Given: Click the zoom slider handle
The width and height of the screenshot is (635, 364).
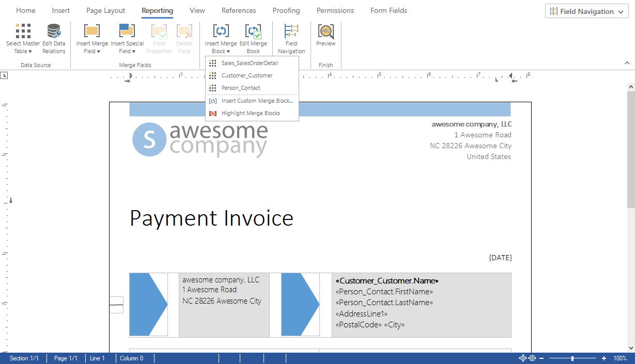Looking at the screenshot, I should coord(572,358).
